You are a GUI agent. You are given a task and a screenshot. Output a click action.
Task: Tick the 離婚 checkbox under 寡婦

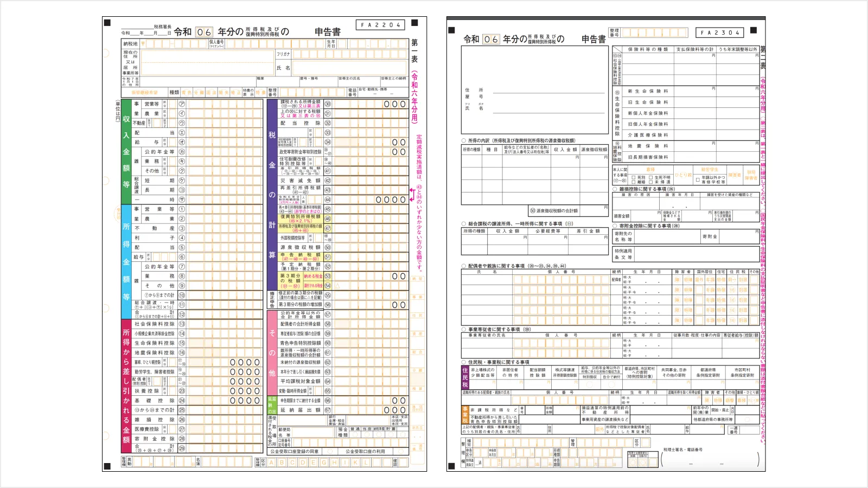pyautogui.click(x=634, y=182)
